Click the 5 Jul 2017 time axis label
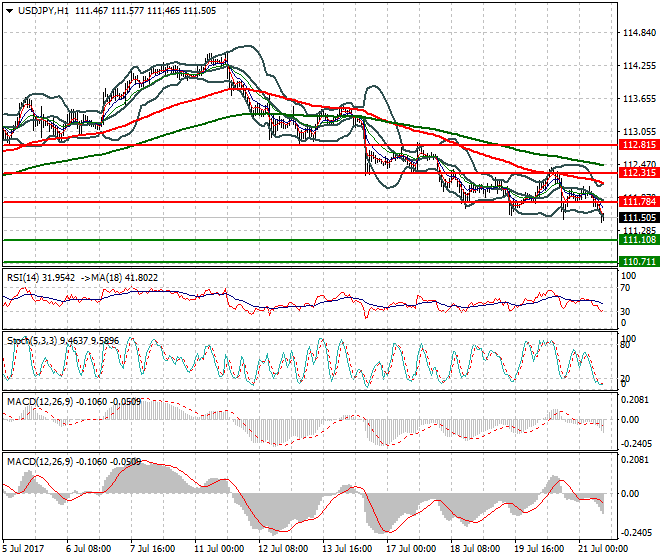Image resolution: width=660 pixels, height=560 pixels. tap(23, 549)
